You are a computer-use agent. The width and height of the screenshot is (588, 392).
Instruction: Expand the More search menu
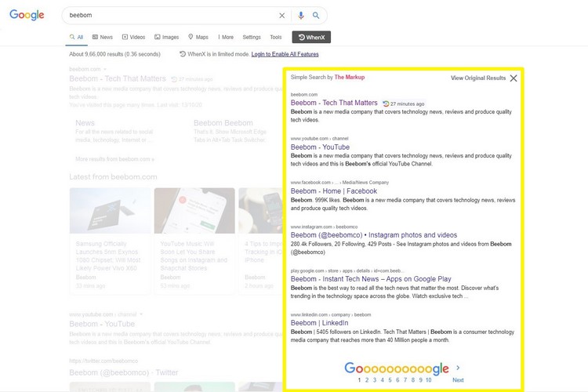(x=226, y=37)
